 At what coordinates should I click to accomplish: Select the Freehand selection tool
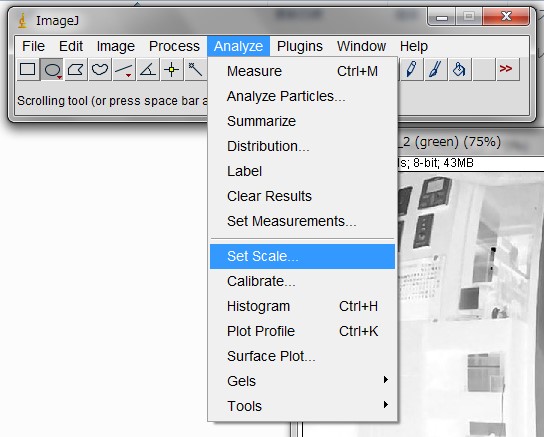coord(100,69)
